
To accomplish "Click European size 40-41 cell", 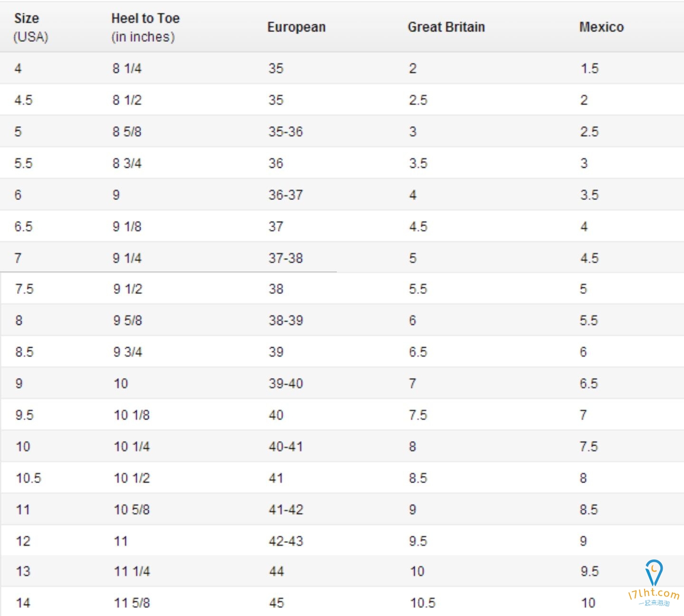I will (286, 446).
